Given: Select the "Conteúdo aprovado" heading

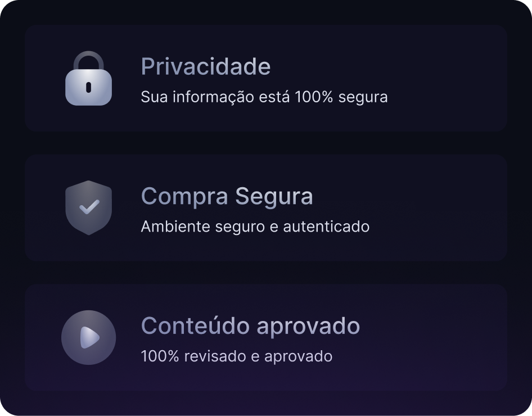Looking at the screenshot, I should (250, 325).
